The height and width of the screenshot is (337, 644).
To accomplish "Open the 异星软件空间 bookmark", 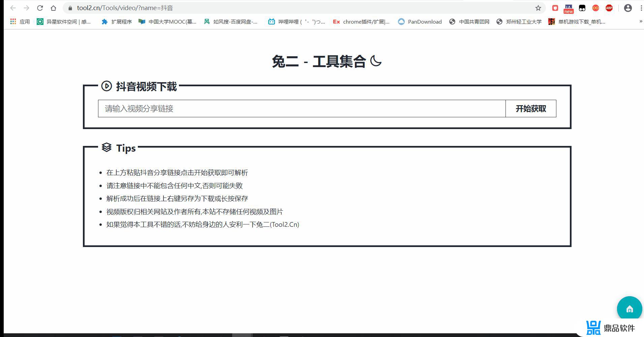I will (x=64, y=22).
